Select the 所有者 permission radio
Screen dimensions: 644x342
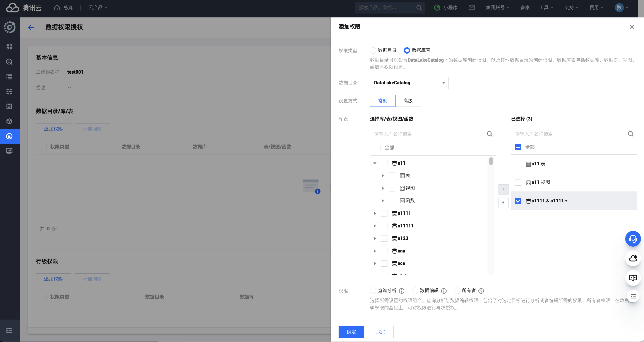point(457,291)
